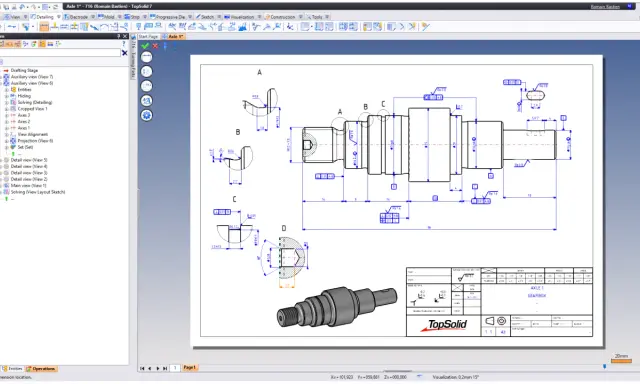Click the page number field
Image resolution: width=640 pixels, height=384 pixels.
[175, 368]
